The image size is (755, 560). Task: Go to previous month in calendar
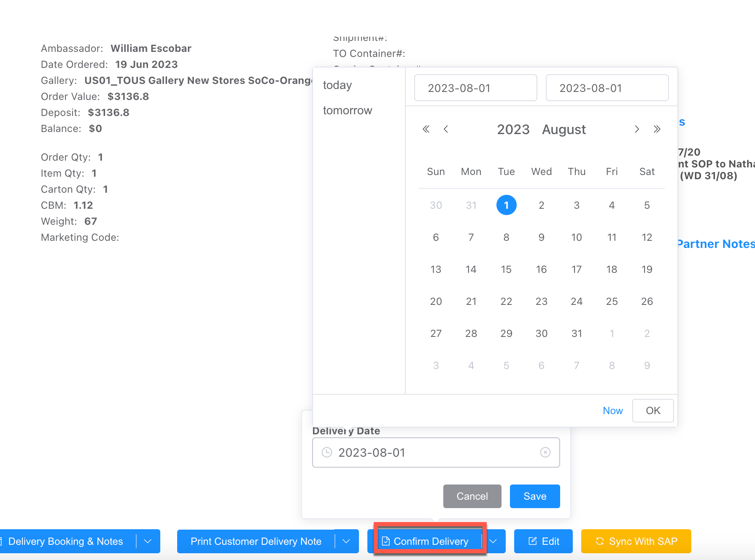pos(446,129)
